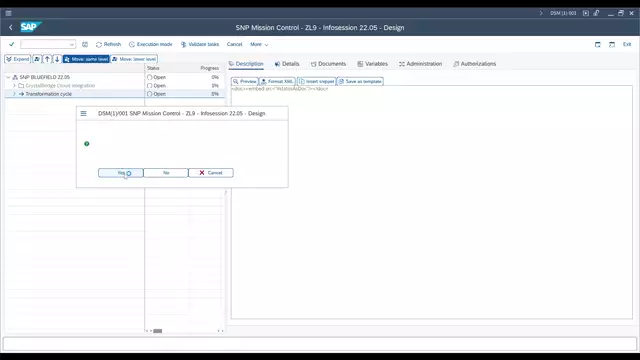Click Open status of SNP BLUEFIELD 22.05

pos(156,77)
